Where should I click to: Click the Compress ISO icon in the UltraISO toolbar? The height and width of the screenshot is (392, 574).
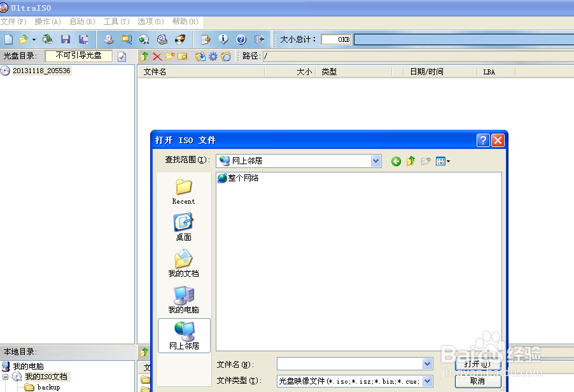[x=127, y=39]
